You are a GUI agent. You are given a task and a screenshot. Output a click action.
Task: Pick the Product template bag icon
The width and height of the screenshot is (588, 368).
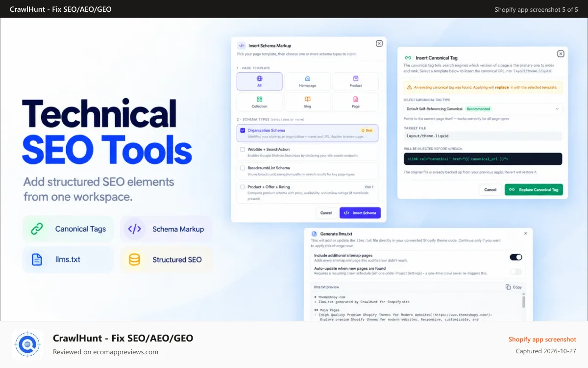[x=356, y=78]
